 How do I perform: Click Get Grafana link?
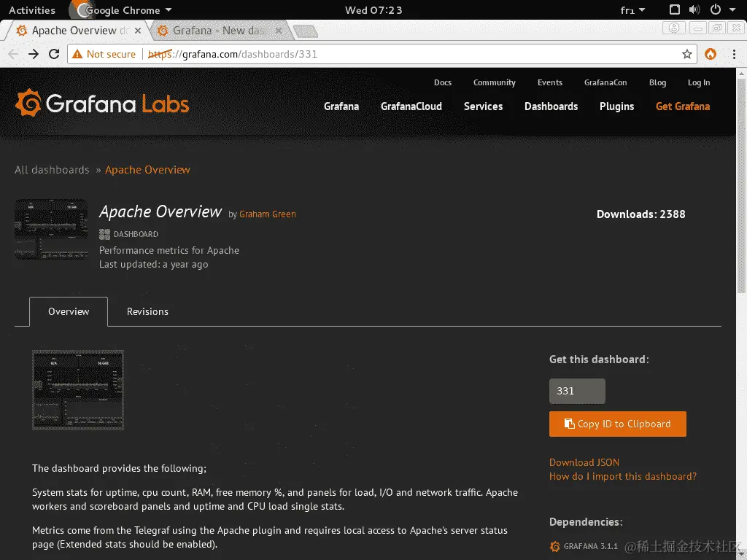pyautogui.click(x=682, y=106)
